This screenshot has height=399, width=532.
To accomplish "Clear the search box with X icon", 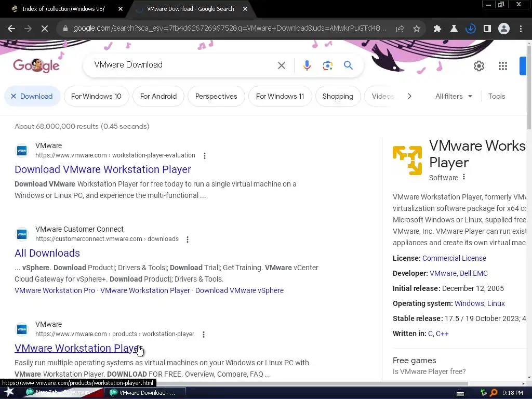I will 282,65.
